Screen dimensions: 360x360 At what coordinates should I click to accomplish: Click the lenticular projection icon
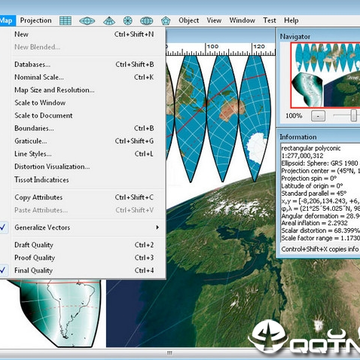coord(87,21)
